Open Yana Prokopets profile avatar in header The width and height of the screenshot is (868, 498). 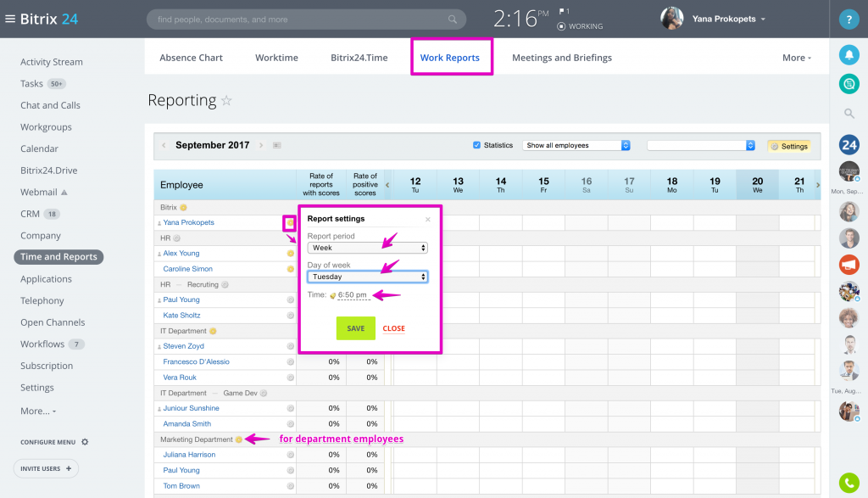click(672, 19)
